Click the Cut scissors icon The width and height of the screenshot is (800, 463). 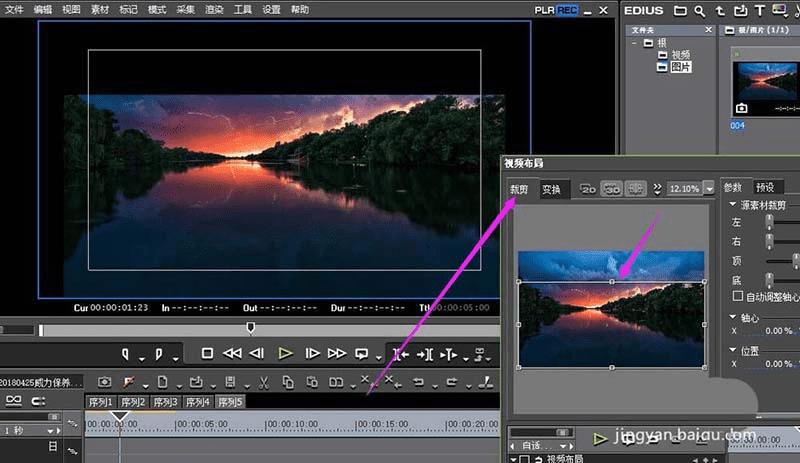coord(263,382)
